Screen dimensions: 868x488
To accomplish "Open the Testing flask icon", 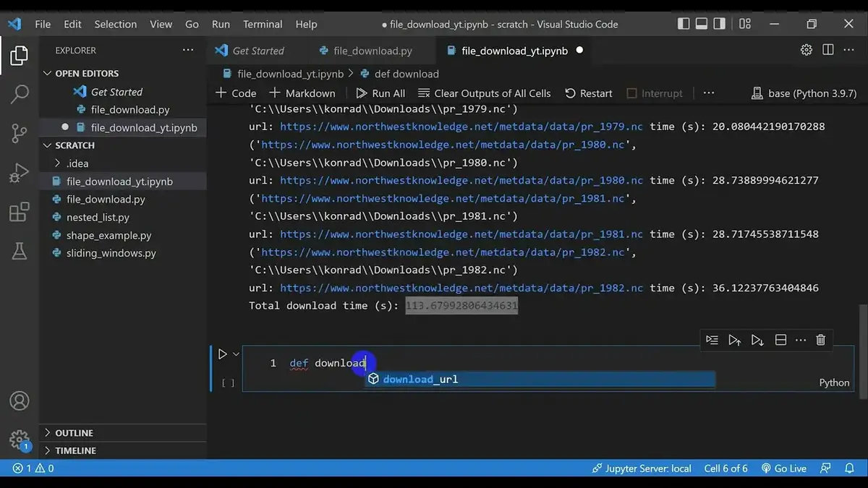I will point(19,250).
